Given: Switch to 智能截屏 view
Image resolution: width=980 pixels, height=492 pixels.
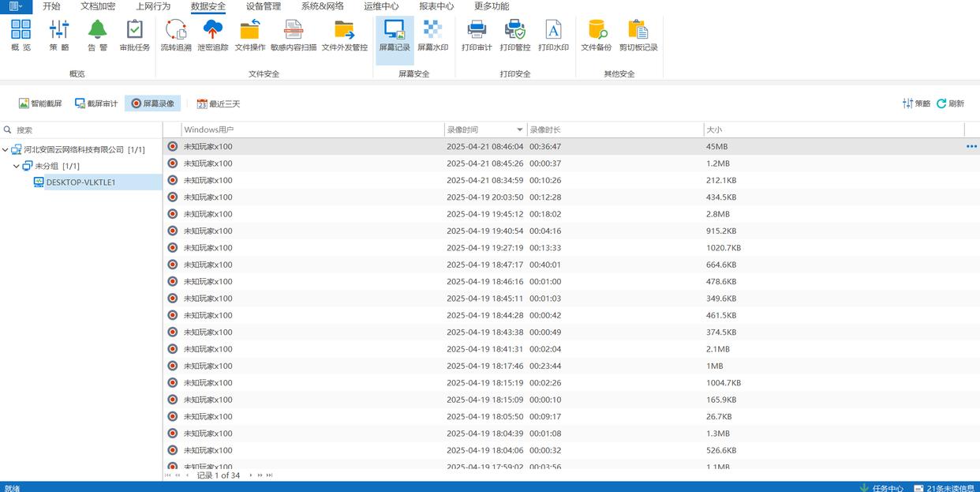Looking at the screenshot, I should pos(40,103).
